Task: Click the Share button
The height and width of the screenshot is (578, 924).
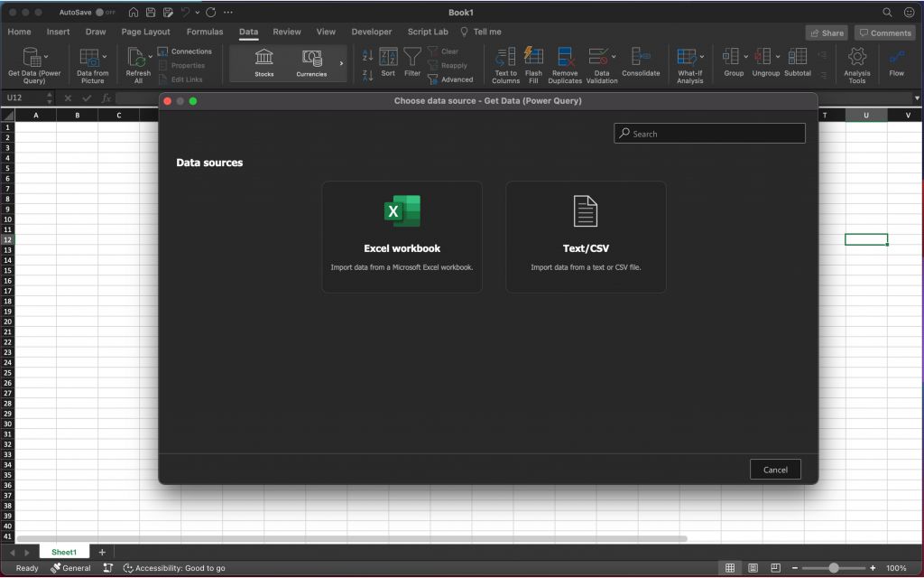Action: [x=827, y=33]
